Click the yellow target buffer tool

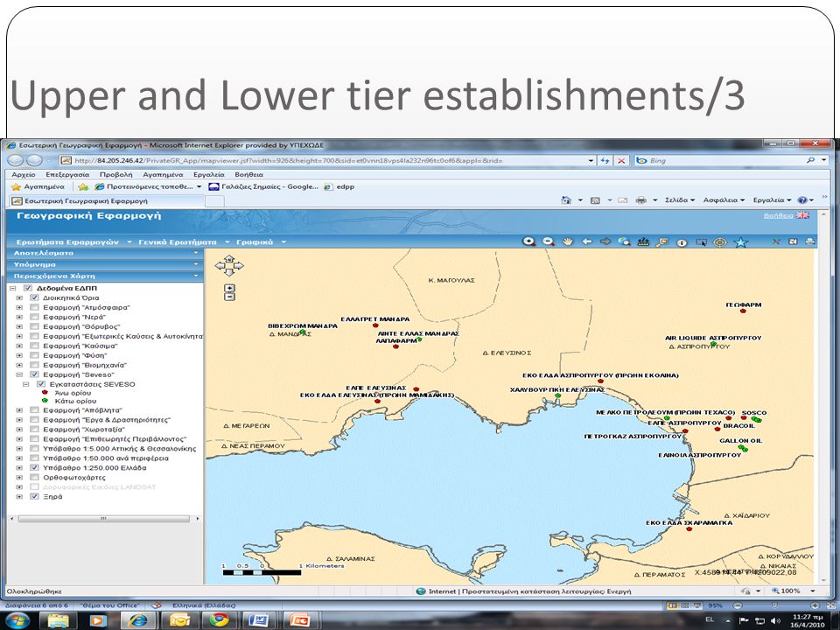pyautogui.click(x=720, y=242)
